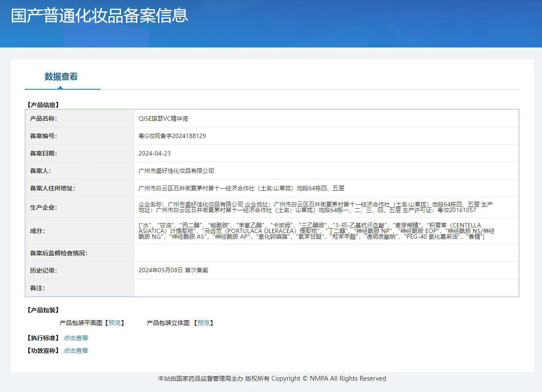This screenshot has height=392, width=542.
Task: Click the empty 备注 cell
Action: pos(305,287)
